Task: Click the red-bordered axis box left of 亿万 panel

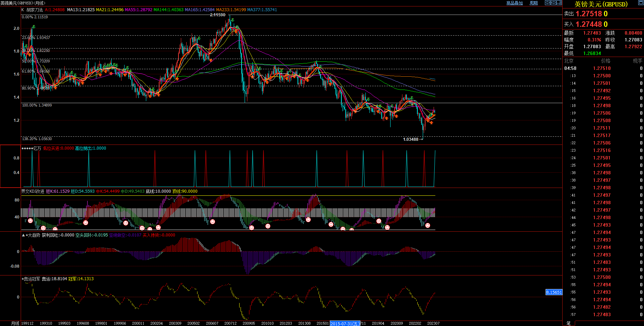Action: pyautogui.click(x=10, y=166)
